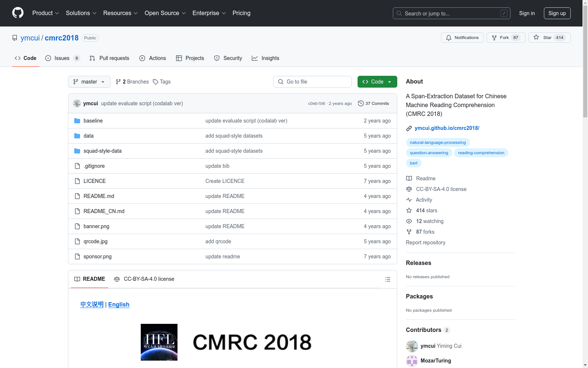Switch to the Security tab
The width and height of the screenshot is (588, 368).
click(228, 58)
